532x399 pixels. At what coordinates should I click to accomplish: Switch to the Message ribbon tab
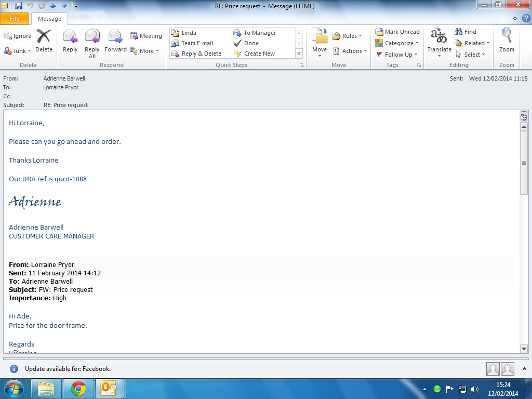pos(49,19)
